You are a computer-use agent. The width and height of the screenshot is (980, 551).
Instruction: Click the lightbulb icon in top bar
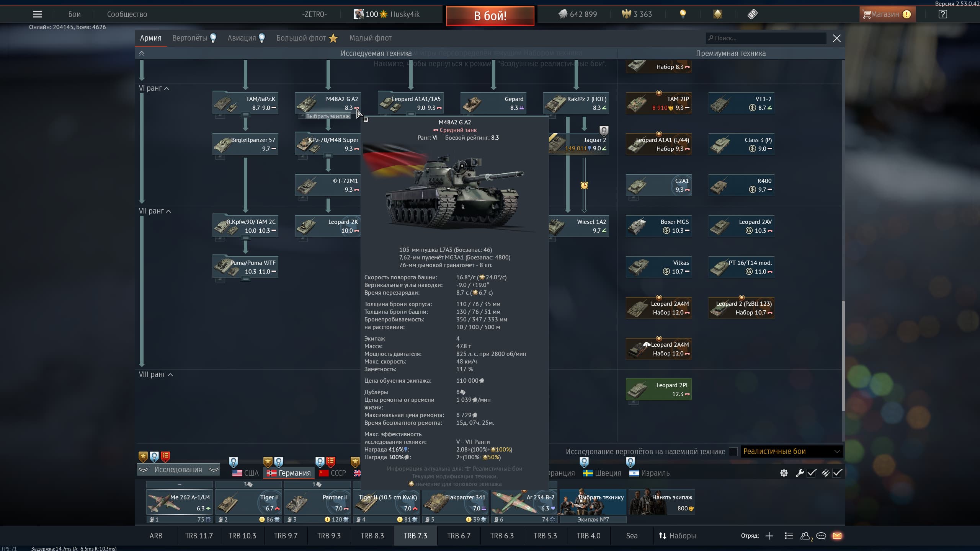pyautogui.click(x=683, y=14)
